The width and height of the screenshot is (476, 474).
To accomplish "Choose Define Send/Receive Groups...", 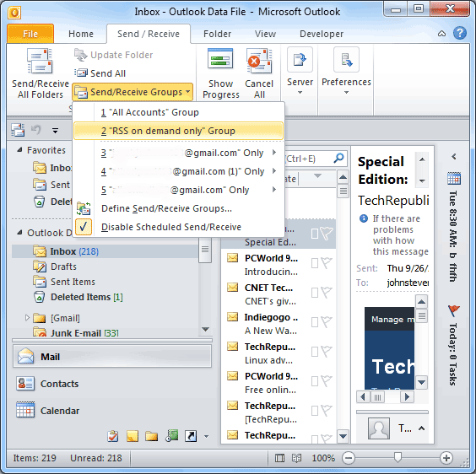I will pyautogui.click(x=179, y=208).
